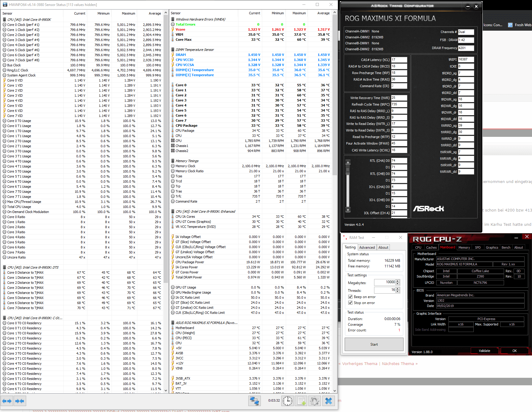Click the lightning icon beside Vcore
Image resolution: width=532 pixels, height=412 pixels.
coord(173,29)
